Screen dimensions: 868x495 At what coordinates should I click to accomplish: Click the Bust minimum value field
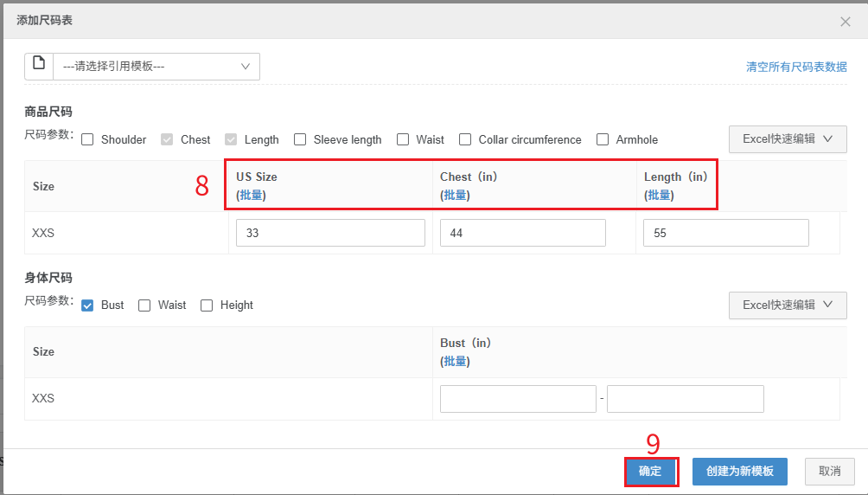(x=517, y=399)
